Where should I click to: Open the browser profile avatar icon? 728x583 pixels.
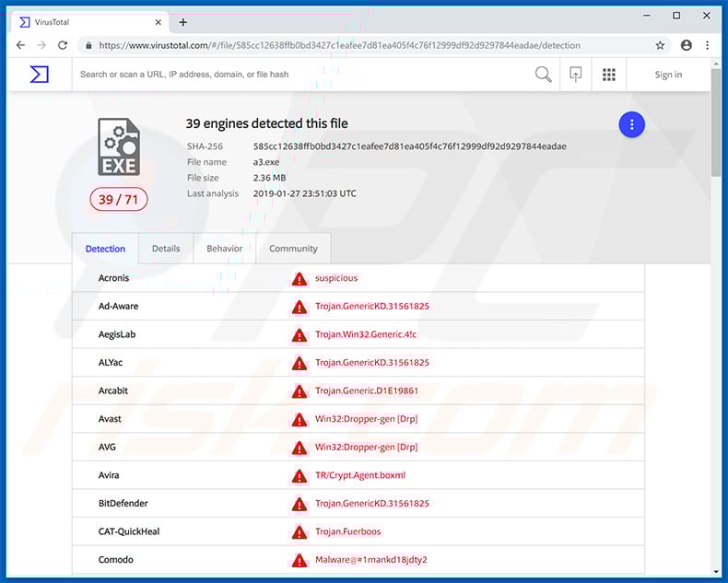[686, 45]
